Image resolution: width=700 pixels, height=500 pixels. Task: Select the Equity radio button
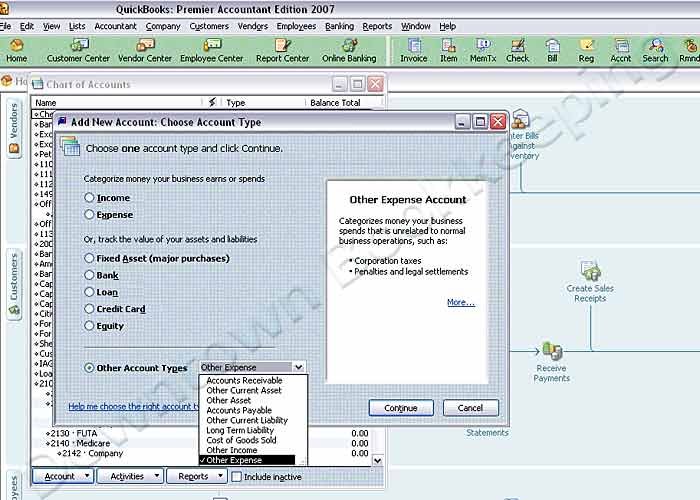point(89,325)
